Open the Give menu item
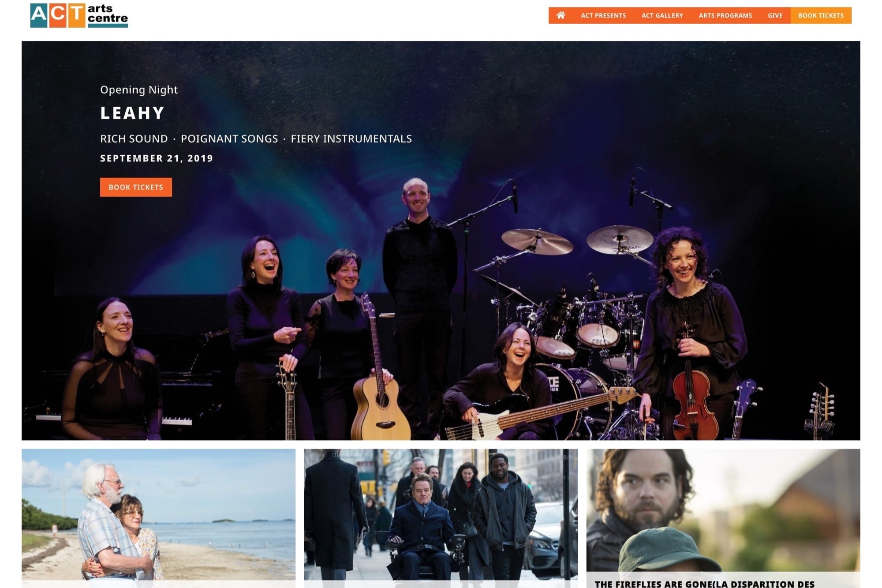The height and width of the screenshot is (588, 882). point(775,15)
